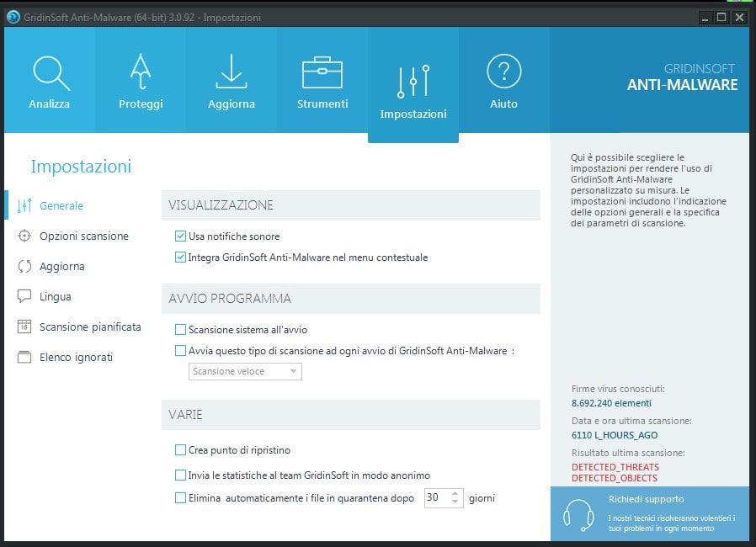
Task: Click the Impostazioni page heading
Action: [x=81, y=167]
